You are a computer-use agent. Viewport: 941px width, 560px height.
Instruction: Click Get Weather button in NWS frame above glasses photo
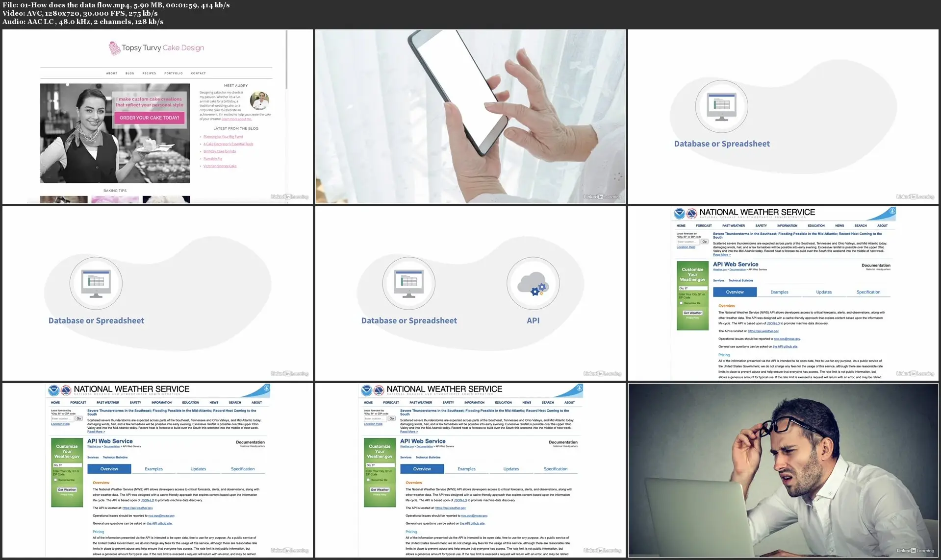pos(692,313)
